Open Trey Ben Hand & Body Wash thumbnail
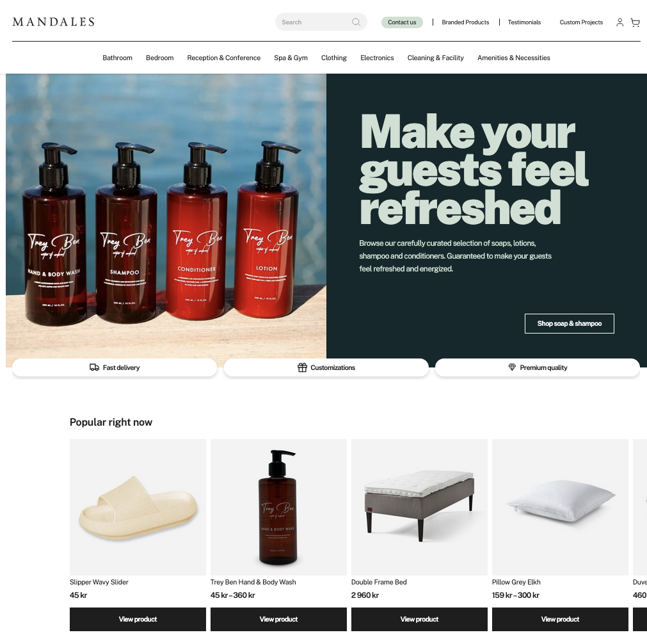 (x=278, y=508)
